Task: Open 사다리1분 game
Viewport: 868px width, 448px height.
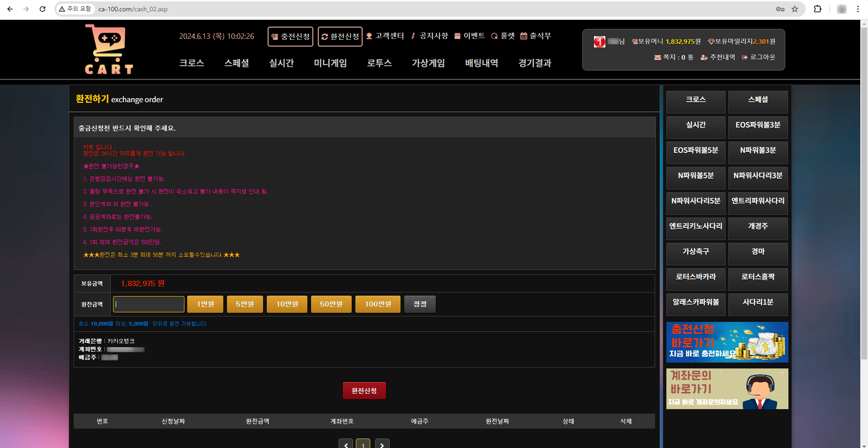Action: tap(758, 304)
